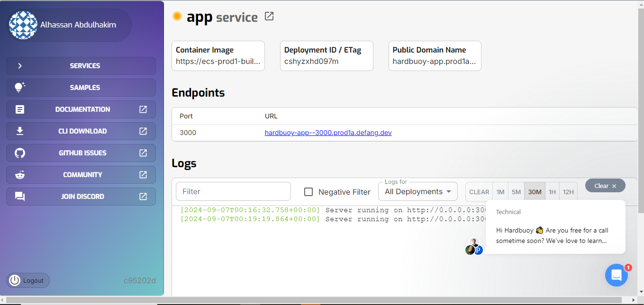Open the GitHub Issues menu item
This screenshot has width=644, height=305.
(81, 153)
